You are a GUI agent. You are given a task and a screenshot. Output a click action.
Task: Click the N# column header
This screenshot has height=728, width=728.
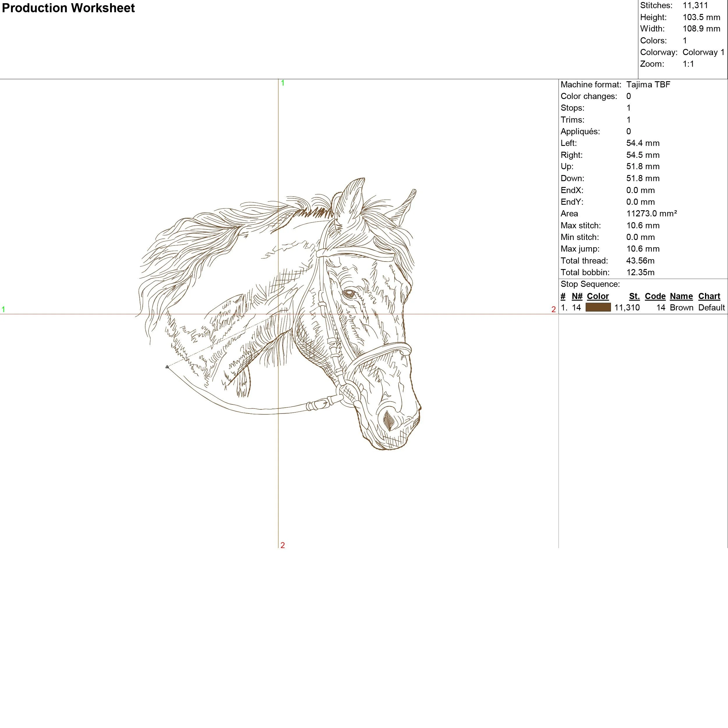pos(577,296)
